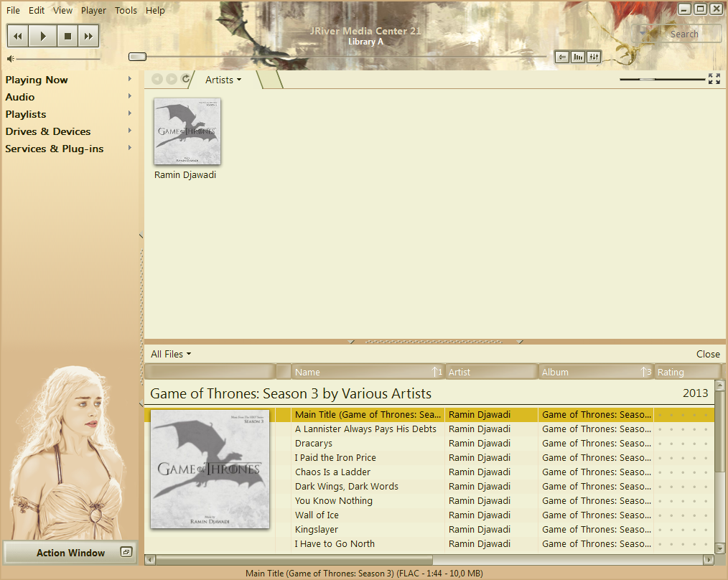Expand the Audio section arrow
Viewport: 728px width, 580px height.
click(x=130, y=96)
